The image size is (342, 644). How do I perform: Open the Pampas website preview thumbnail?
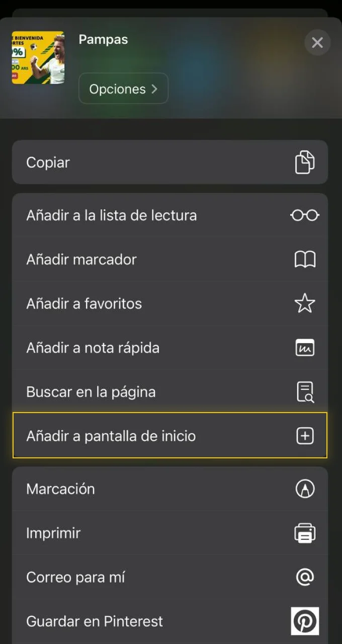[x=37, y=57]
